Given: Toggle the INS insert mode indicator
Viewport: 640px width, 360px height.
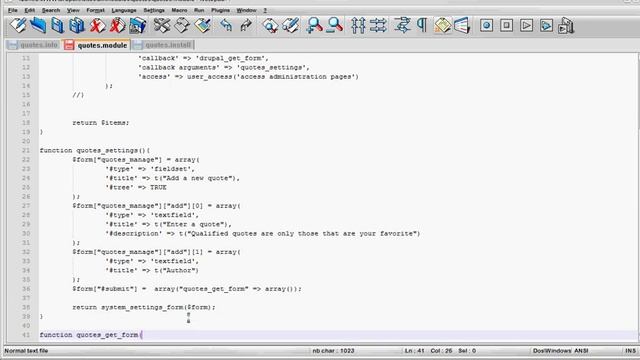Looking at the screenshot, I should (630, 351).
